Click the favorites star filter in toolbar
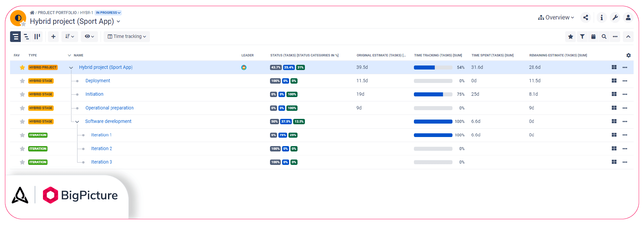Image resolution: width=644 pixels, height=225 pixels. (x=571, y=37)
